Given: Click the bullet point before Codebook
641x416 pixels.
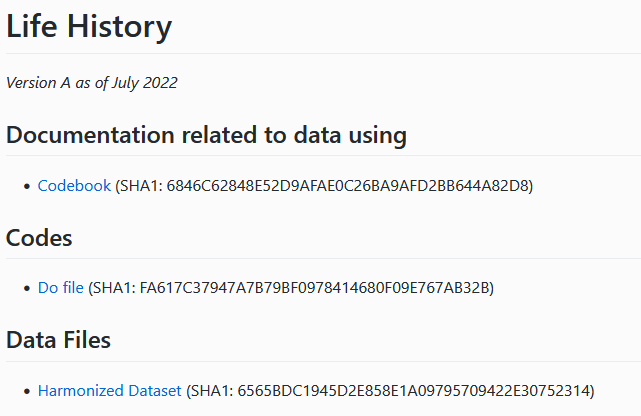Looking at the screenshot, I should [x=27, y=186].
